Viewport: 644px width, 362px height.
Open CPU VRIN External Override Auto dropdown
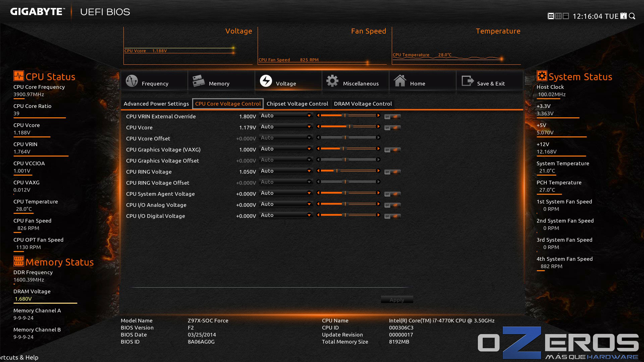coord(286,116)
